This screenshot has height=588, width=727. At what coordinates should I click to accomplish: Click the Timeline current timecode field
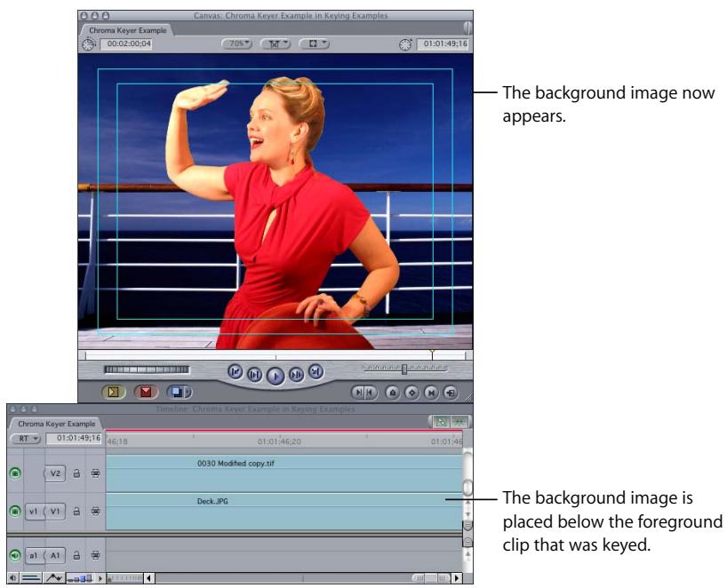click(74, 439)
